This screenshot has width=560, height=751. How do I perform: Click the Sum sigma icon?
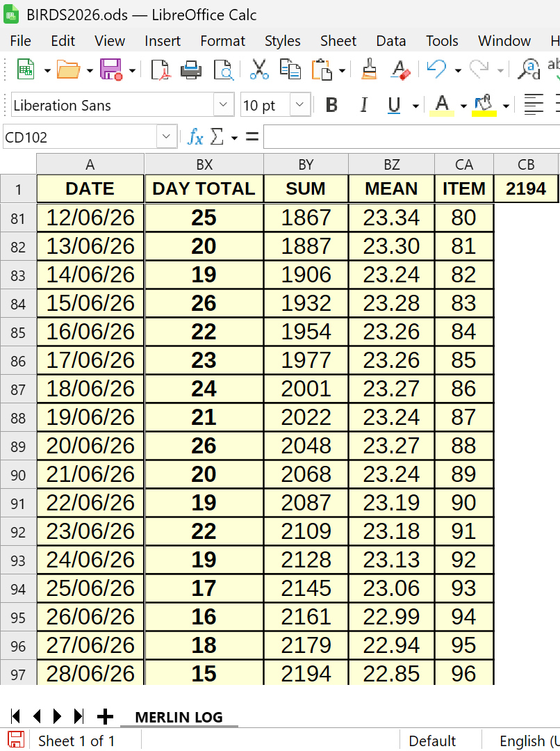(217, 138)
